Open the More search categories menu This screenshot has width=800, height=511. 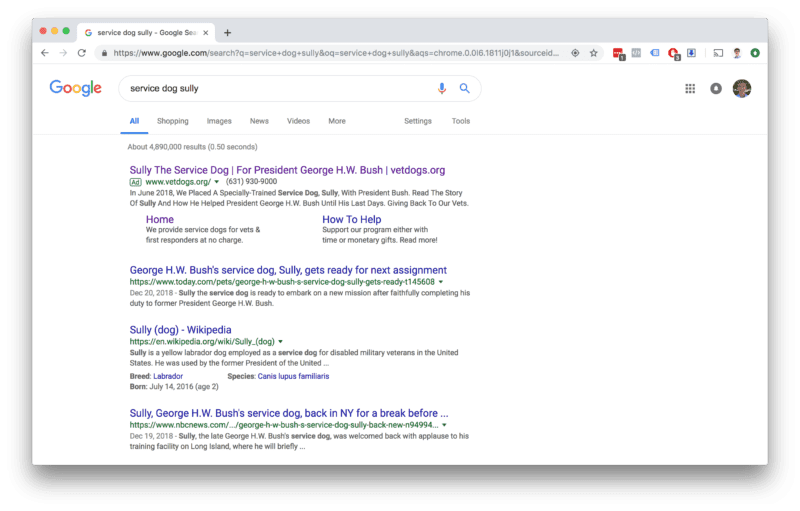click(337, 121)
